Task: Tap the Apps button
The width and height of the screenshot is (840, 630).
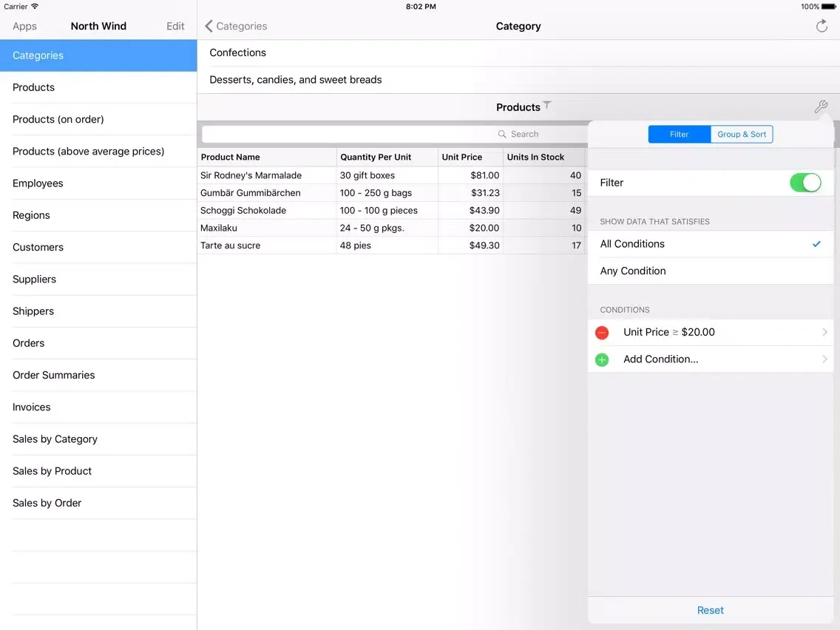Action: 24,26
